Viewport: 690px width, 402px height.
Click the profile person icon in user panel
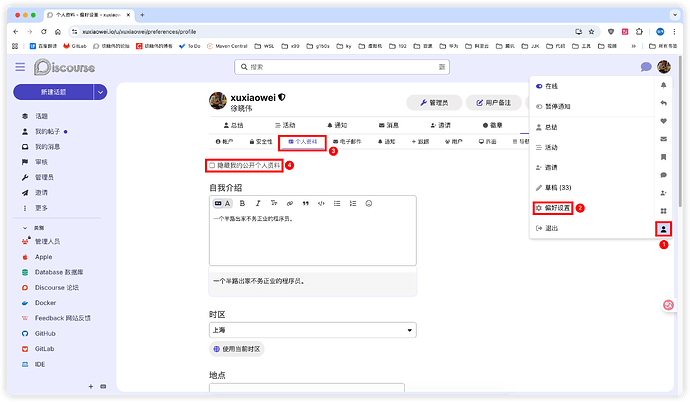pyautogui.click(x=663, y=229)
